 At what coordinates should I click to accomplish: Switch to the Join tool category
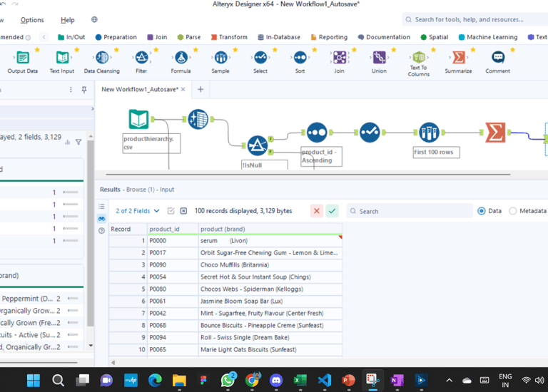[157, 37]
